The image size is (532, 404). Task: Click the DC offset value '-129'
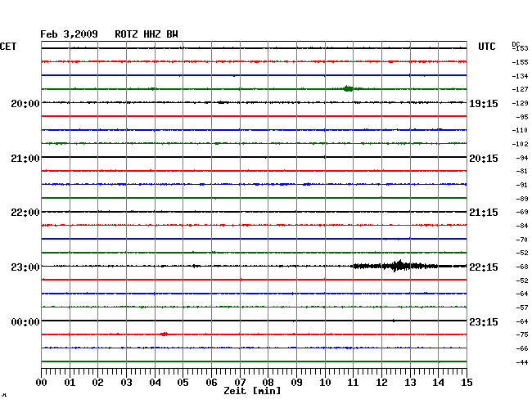[x=520, y=103]
